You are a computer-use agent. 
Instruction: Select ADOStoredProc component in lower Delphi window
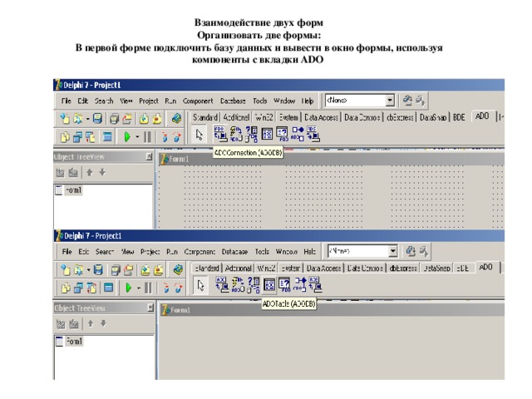pos(300,284)
